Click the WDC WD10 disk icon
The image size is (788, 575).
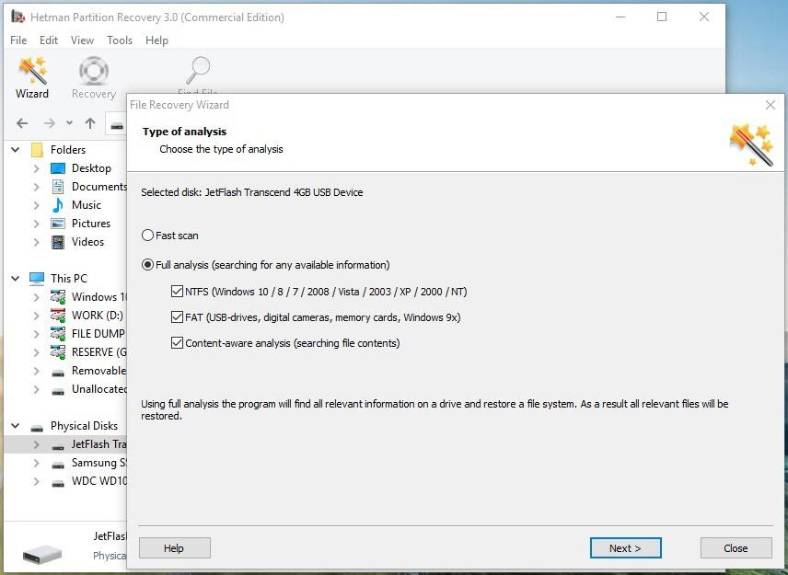58,484
